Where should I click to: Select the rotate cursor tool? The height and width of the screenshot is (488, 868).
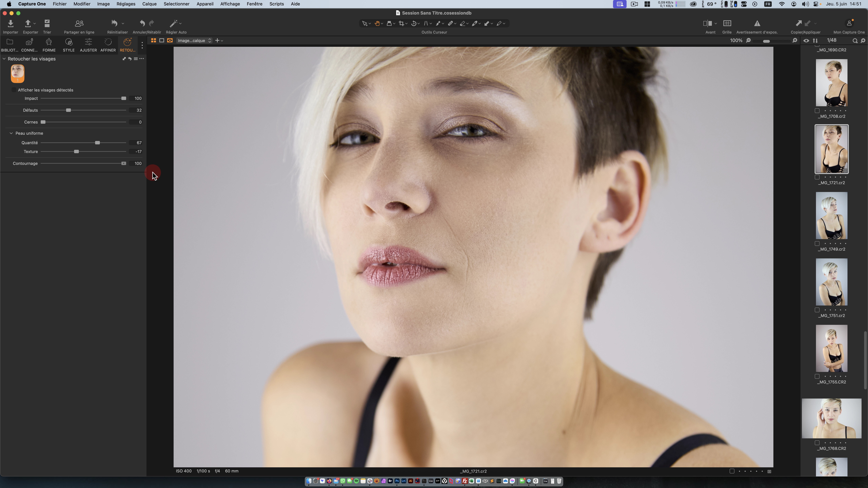click(x=414, y=23)
